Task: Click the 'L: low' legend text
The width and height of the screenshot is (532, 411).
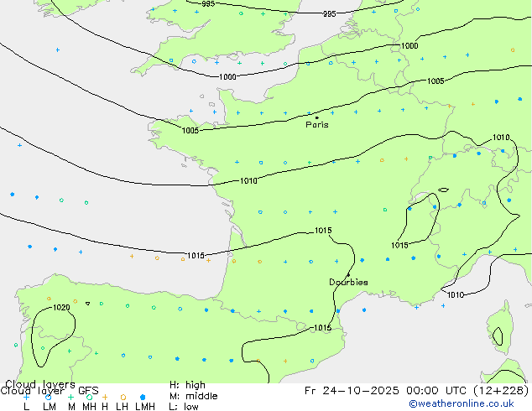Action: click(184, 407)
